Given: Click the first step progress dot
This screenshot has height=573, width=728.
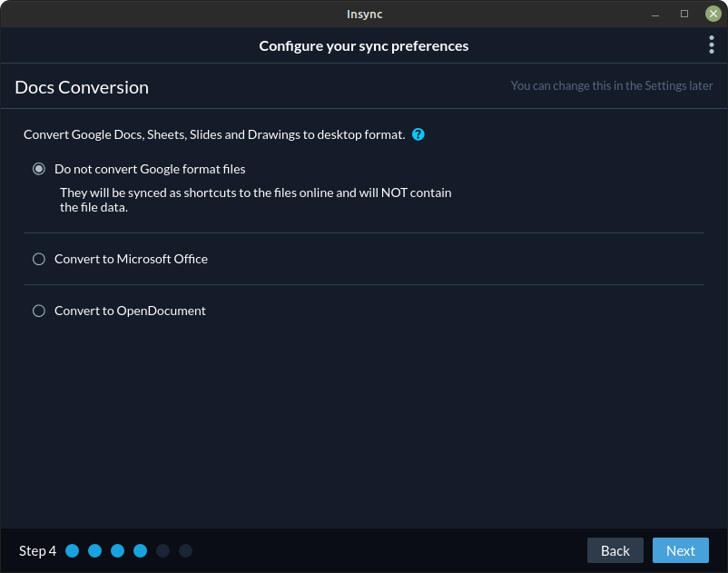Looking at the screenshot, I should pyautogui.click(x=73, y=550).
